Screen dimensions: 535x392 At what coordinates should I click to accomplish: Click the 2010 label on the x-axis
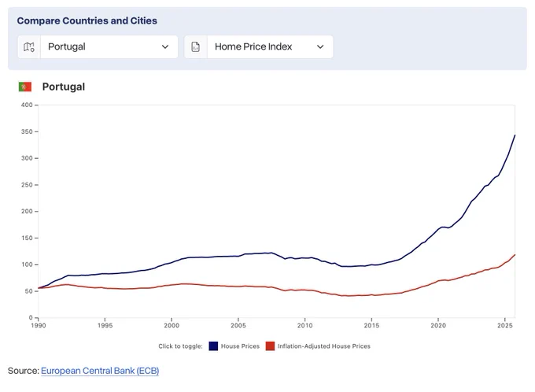(304, 325)
